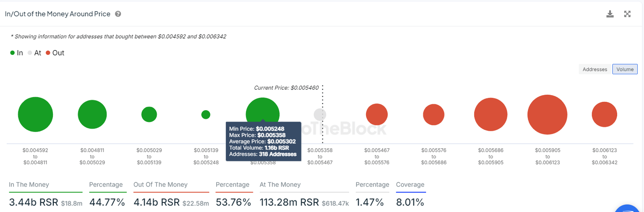The image size is (644, 212).
Task: Click the $0.005686 to $0.005905 red bubble
Action: pos(491,114)
